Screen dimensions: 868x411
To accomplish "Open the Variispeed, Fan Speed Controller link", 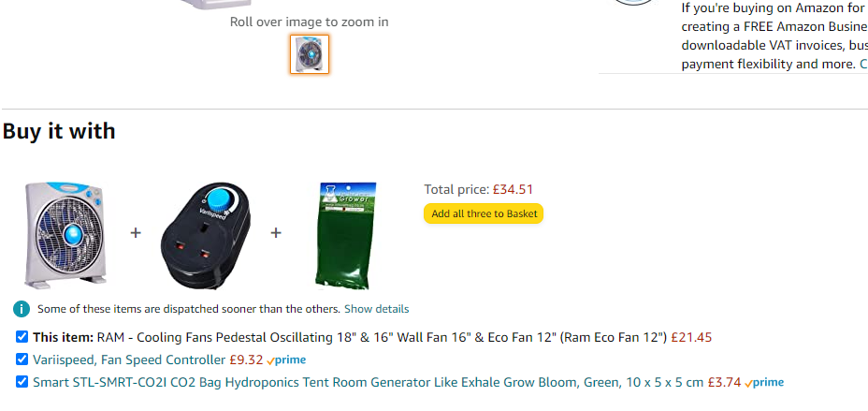I will click(129, 360).
